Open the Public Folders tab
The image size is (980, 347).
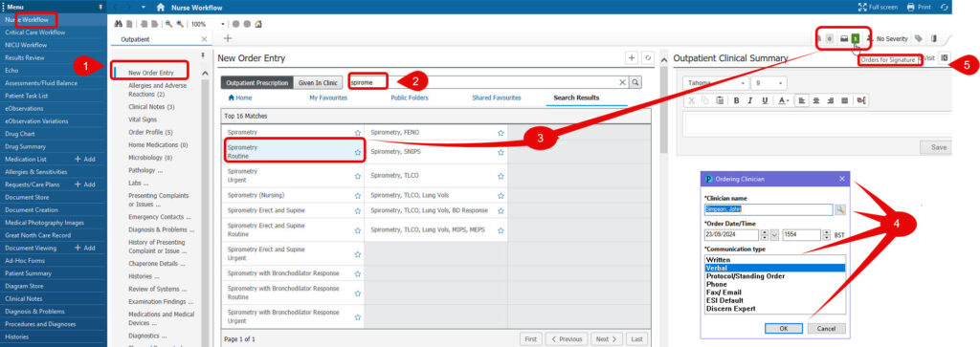(411, 98)
